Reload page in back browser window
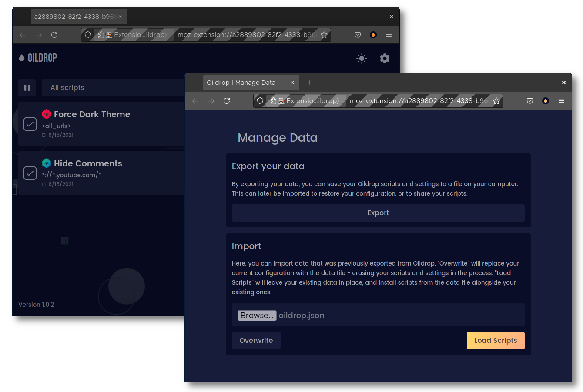The image size is (583, 392). [54, 35]
